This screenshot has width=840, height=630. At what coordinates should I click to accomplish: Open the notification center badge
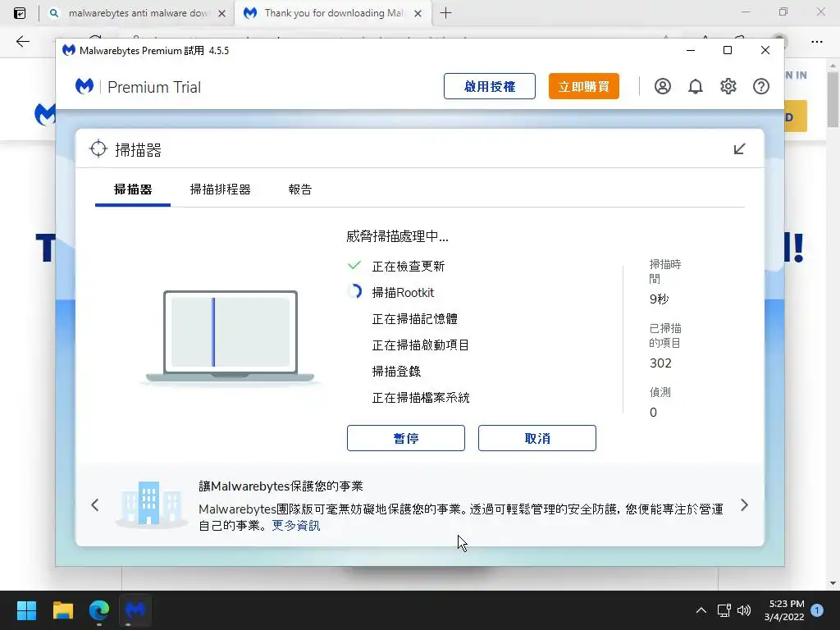[817, 610]
